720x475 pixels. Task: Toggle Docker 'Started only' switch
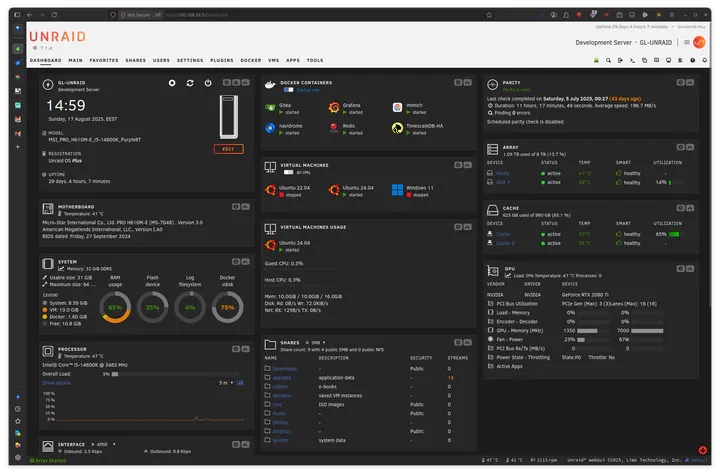pyautogui.click(x=288, y=90)
